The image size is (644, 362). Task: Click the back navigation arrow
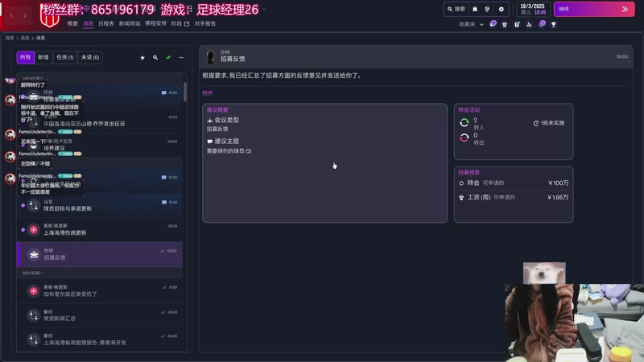click(x=12, y=15)
